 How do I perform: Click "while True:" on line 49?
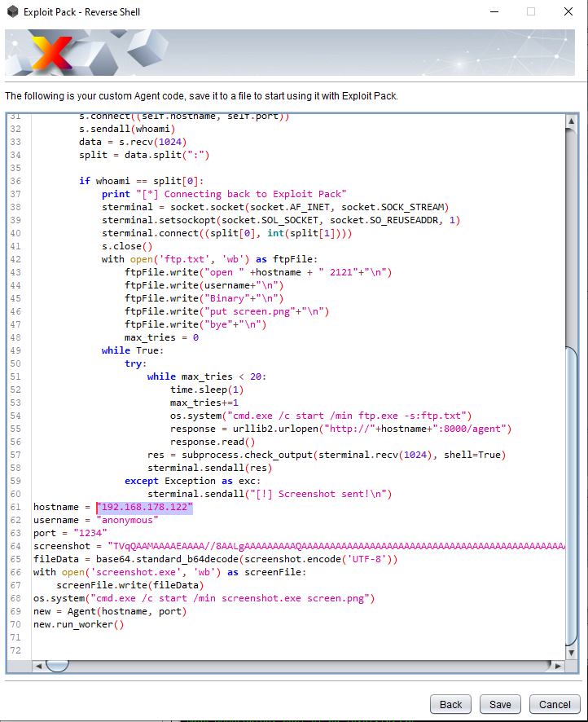(x=133, y=350)
